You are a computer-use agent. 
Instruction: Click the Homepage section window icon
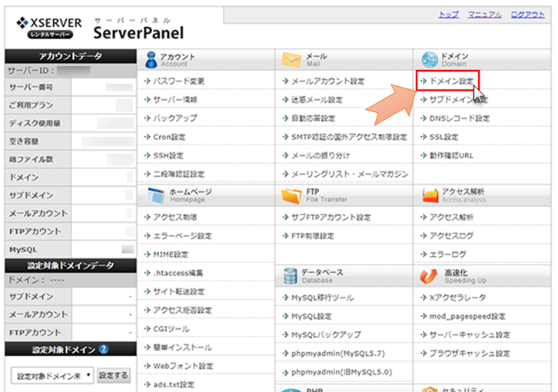tap(152, 194)
